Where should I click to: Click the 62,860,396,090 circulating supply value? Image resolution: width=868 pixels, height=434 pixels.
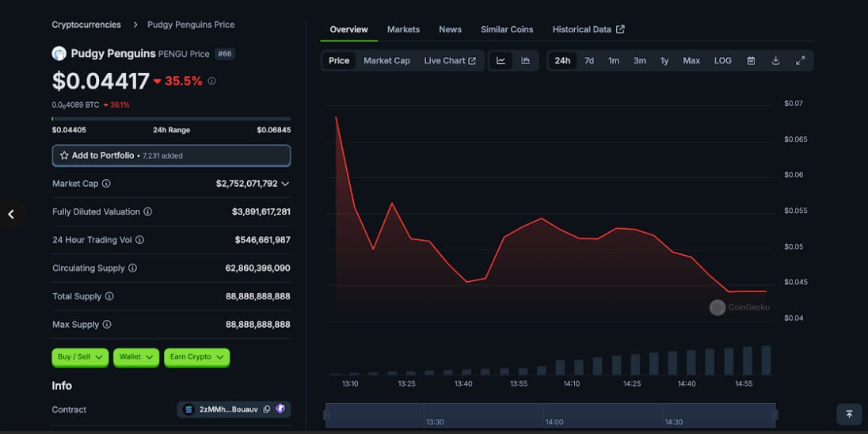point(257,268)
